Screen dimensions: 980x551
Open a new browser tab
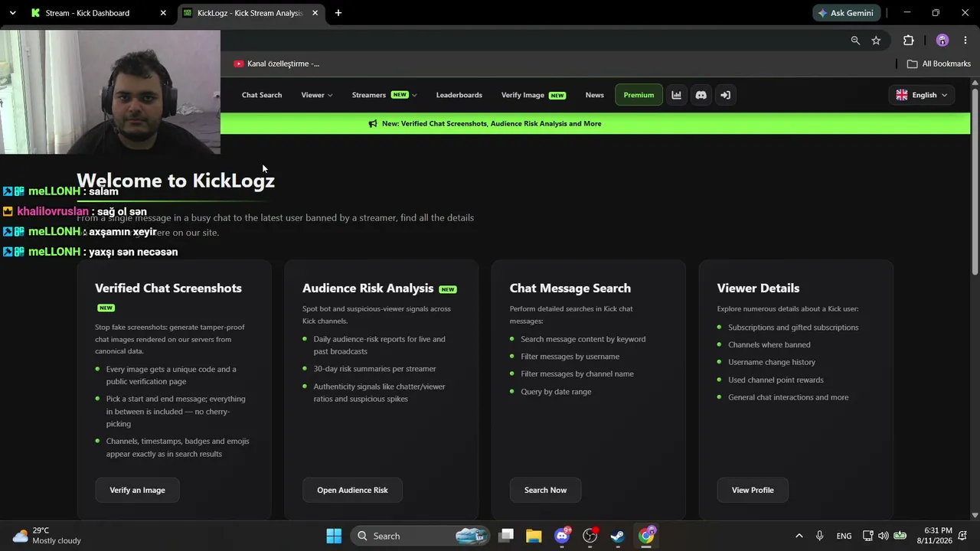point(338,13)
